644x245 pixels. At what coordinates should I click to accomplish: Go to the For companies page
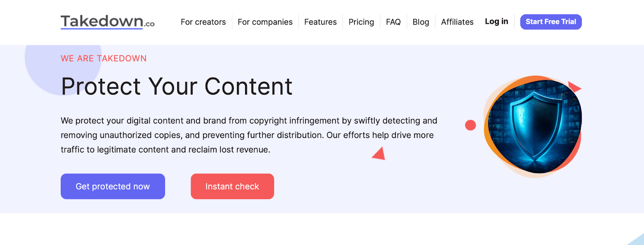(265, 22)
